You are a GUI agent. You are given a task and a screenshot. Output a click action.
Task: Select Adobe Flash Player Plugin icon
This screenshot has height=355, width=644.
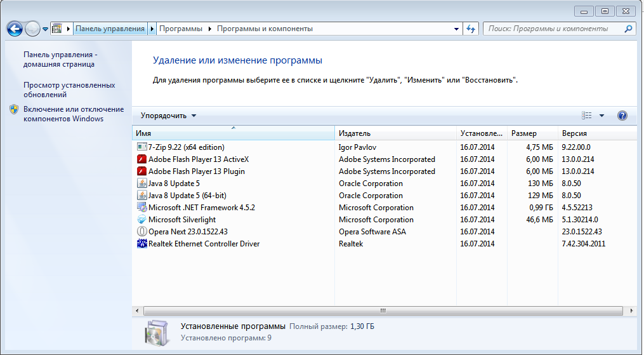tap(141, 171)
